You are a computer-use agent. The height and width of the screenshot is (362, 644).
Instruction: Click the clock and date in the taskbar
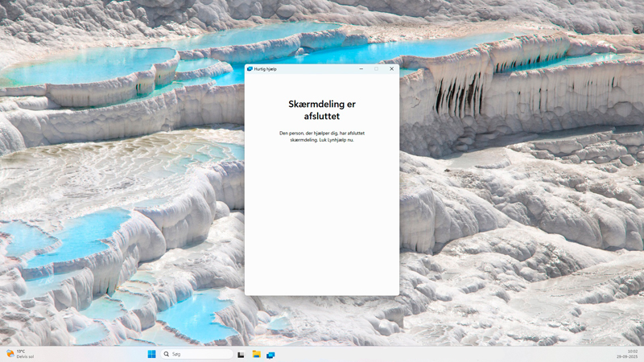click(627, 354)
